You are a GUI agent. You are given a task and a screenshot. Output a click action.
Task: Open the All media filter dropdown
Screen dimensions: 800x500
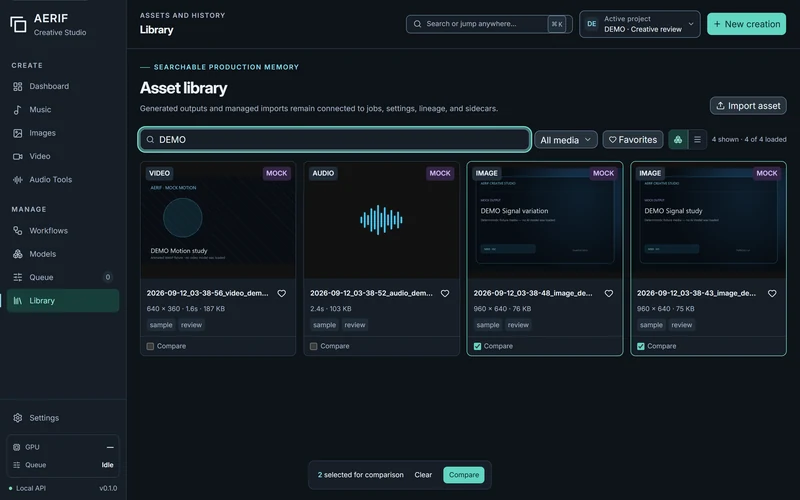[x=566, y=140]
